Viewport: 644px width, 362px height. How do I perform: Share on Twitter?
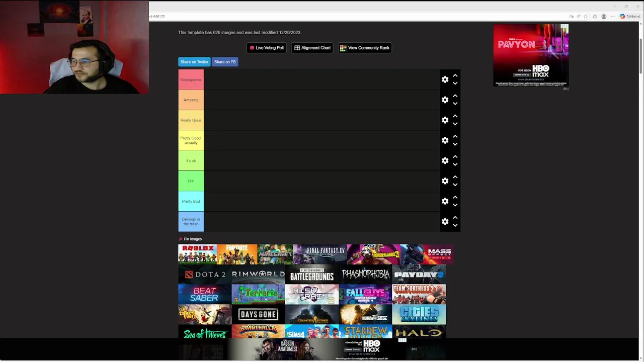click(194, 62)
